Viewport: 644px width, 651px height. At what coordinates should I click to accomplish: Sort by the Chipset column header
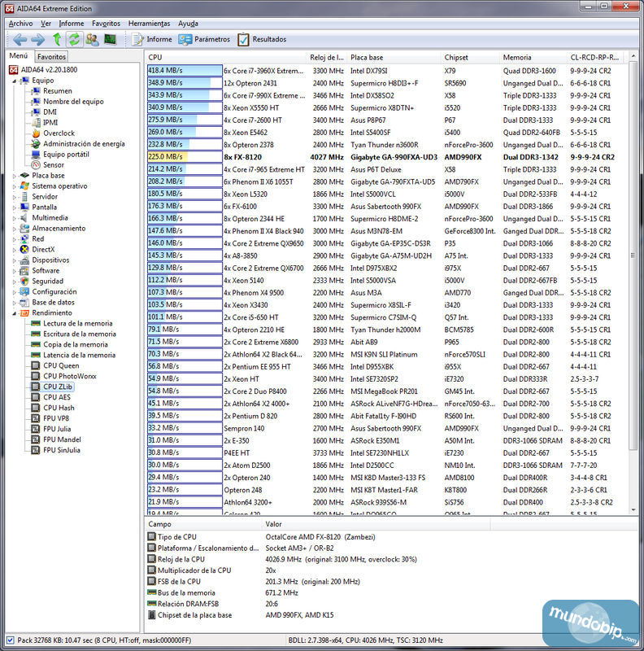(470, 57)
